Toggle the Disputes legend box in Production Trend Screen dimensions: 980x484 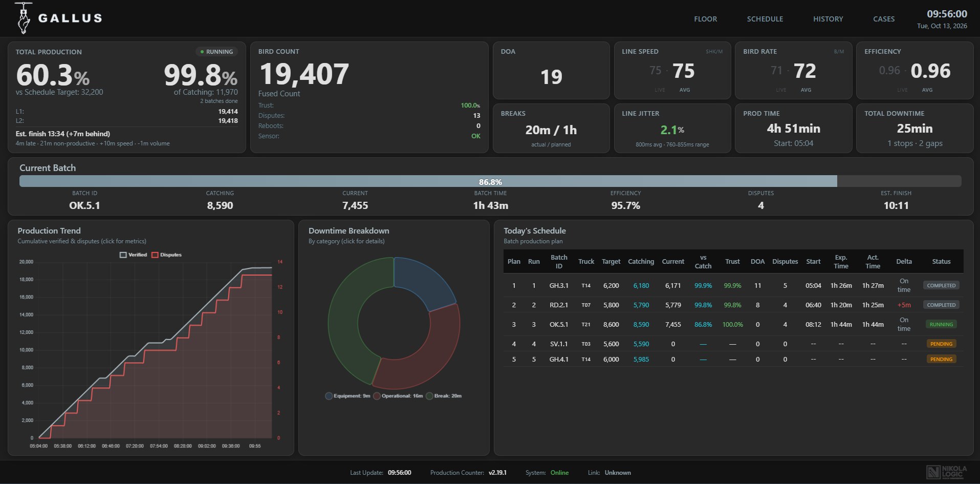pyautogui.click(x=155, y=255)
